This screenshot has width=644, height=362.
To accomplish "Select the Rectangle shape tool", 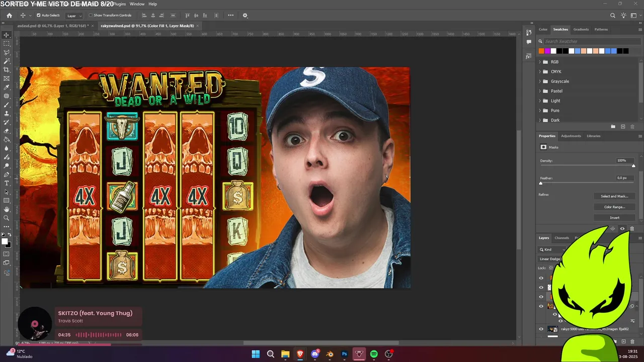I will tap(7, 201).
